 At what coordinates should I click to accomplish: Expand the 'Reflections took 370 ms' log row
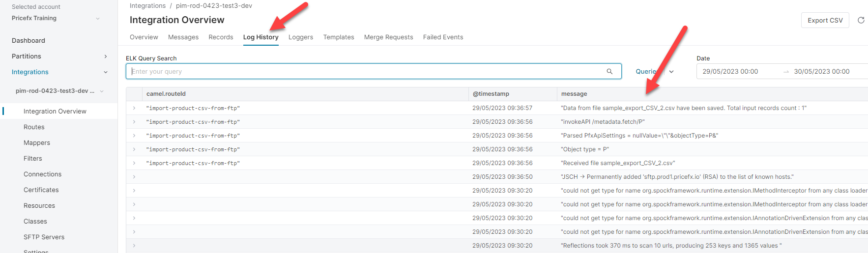134,246
